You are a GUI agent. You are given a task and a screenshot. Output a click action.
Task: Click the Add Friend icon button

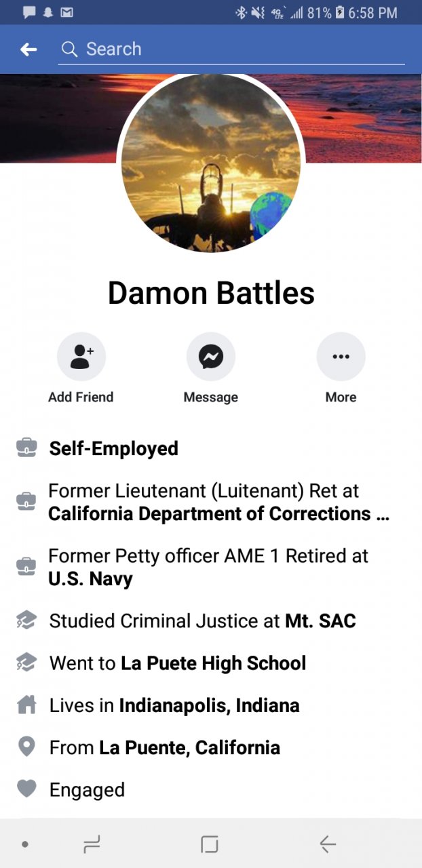[81, 357]
